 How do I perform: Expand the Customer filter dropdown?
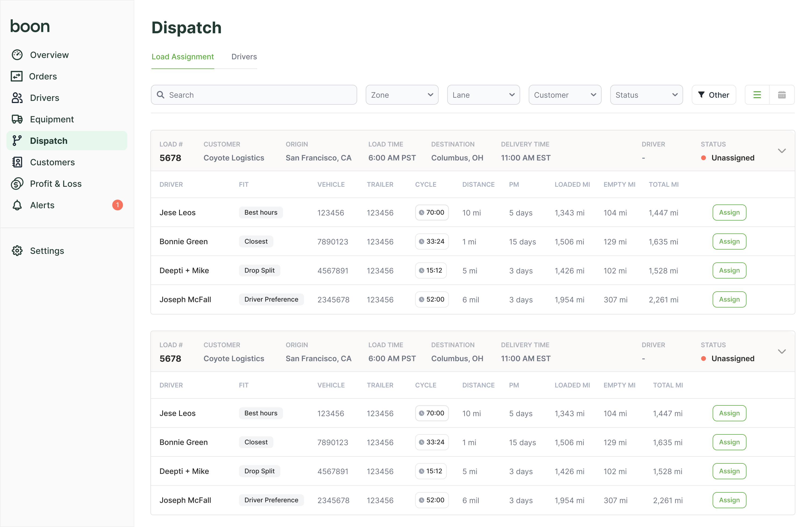coord(565,95)
